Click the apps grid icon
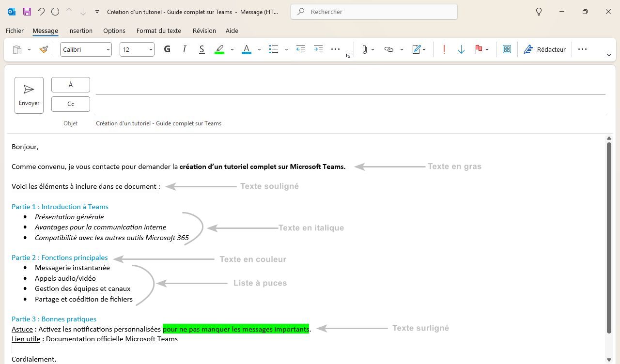Viewport: 620px width, 364px height. (x=507, y=49)
